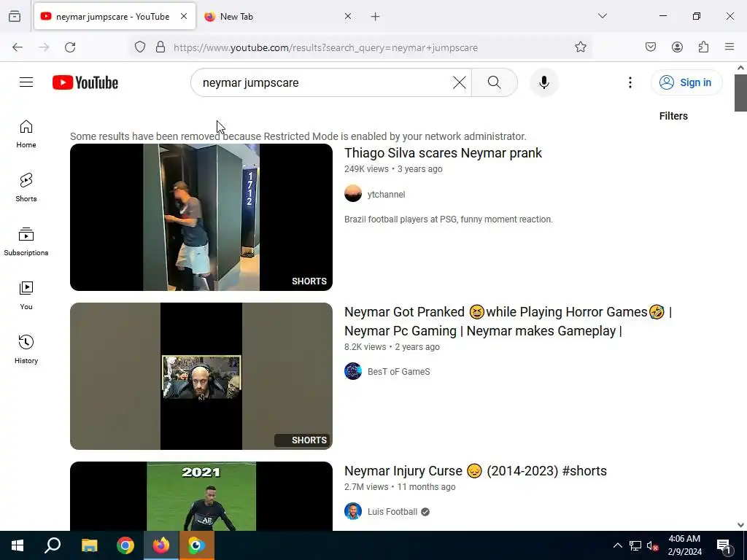Screen dimensions: 747x560
Task: Submit search with the magnifier button
Action: 495,82
